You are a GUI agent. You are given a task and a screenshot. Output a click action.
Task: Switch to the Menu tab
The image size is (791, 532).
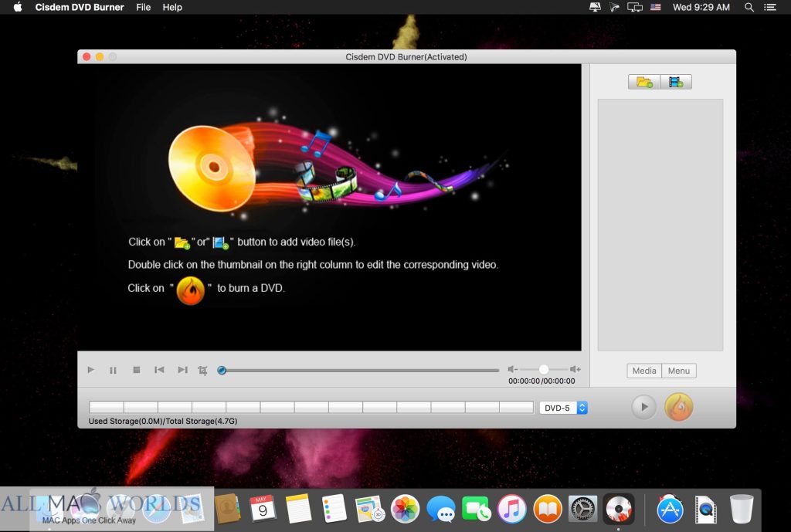(678, 371)
